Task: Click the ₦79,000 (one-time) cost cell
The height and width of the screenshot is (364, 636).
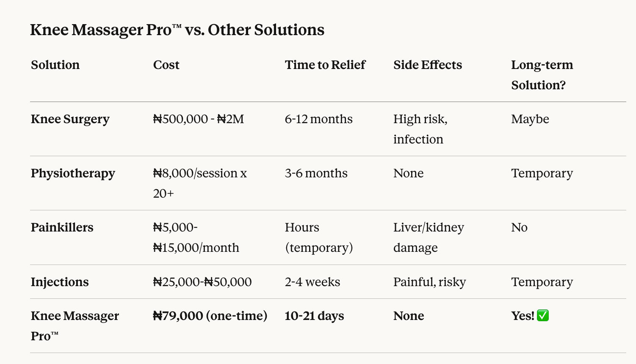Action: pyautogui.click(x=210, y=316)
